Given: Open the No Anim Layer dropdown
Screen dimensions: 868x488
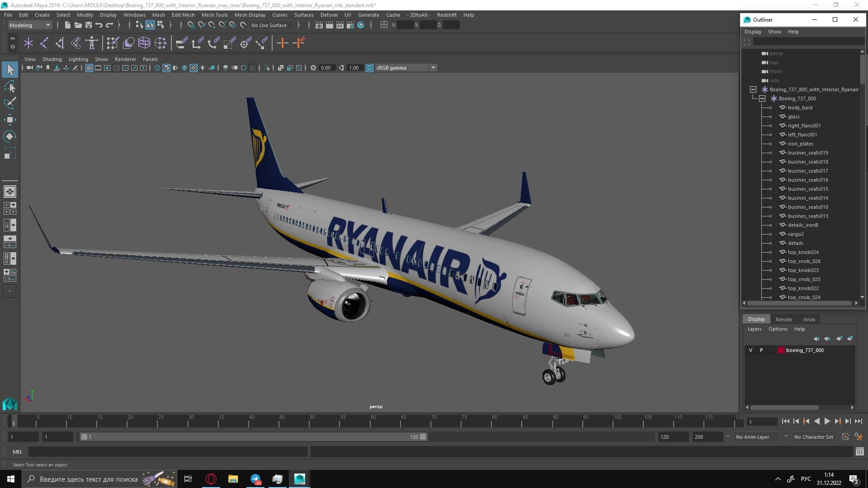Looking at the screenshot, I should [756, 437].
